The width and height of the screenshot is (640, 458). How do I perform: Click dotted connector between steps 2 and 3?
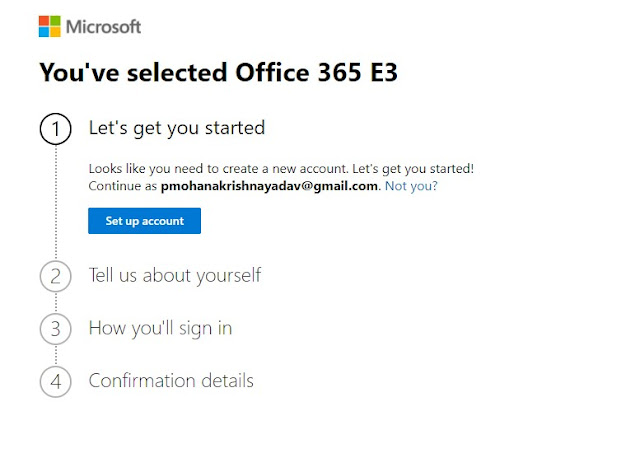click(56, 302)
